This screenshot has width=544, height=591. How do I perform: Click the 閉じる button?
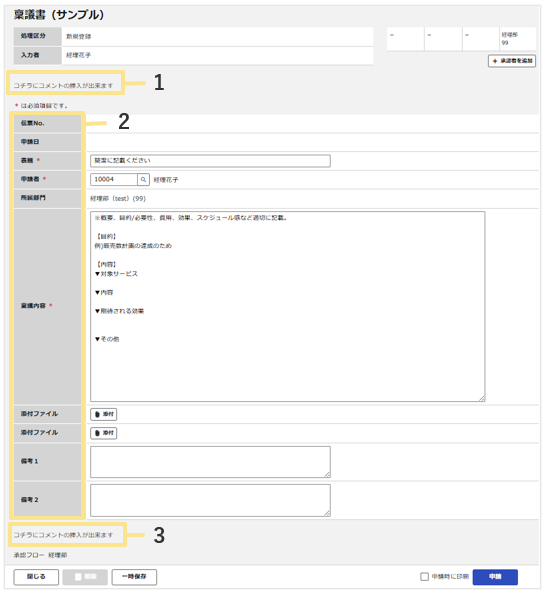coord(36,577)
